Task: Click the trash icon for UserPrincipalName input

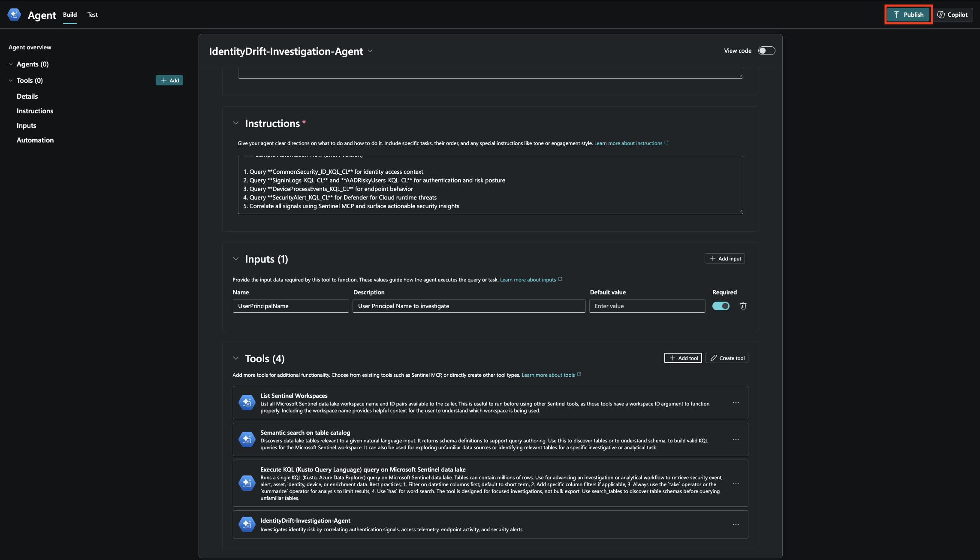Action: pyautogui.click(x=743, y=306)
